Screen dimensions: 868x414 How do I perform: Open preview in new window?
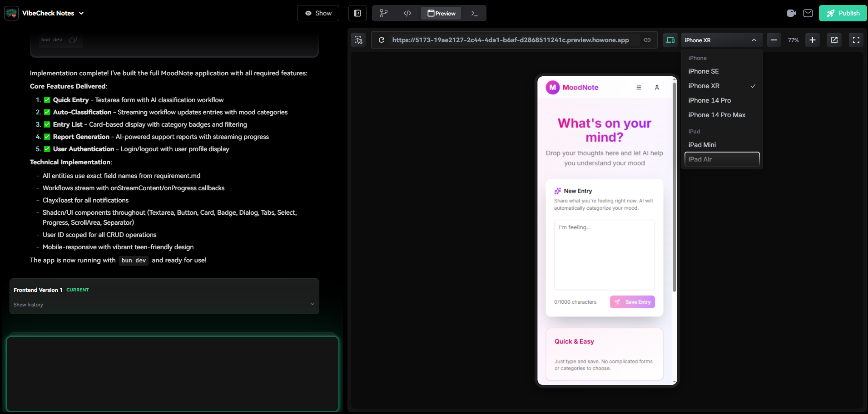click(x=834, y=40)
